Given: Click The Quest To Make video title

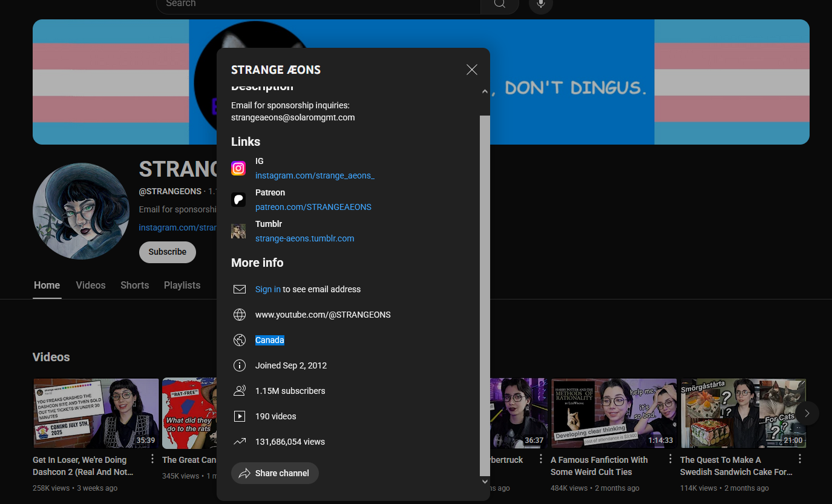Looking at the screenshot, I should pyautogui.click(x=736, y=466).
